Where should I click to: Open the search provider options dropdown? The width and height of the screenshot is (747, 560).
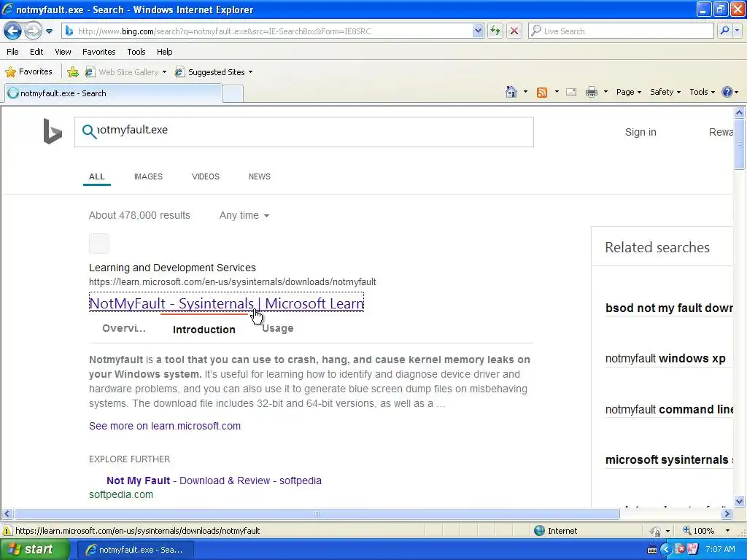[738, 31]
